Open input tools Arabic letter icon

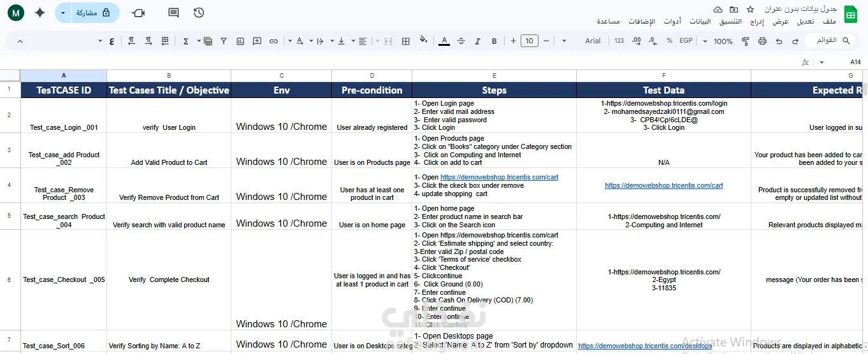[112, 41]
